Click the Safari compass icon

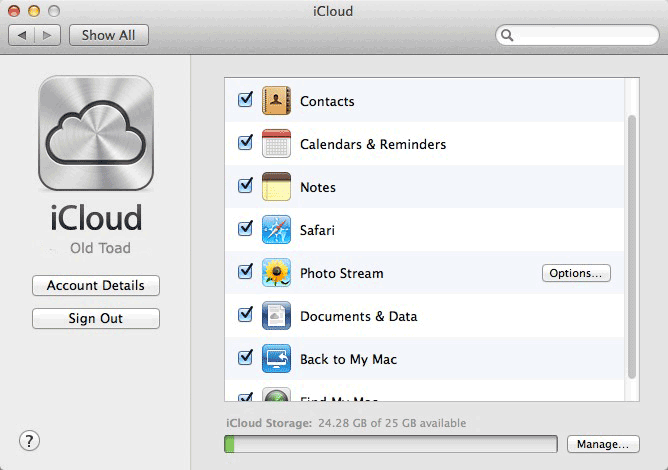pyautogui.click(x=276, y=230)
